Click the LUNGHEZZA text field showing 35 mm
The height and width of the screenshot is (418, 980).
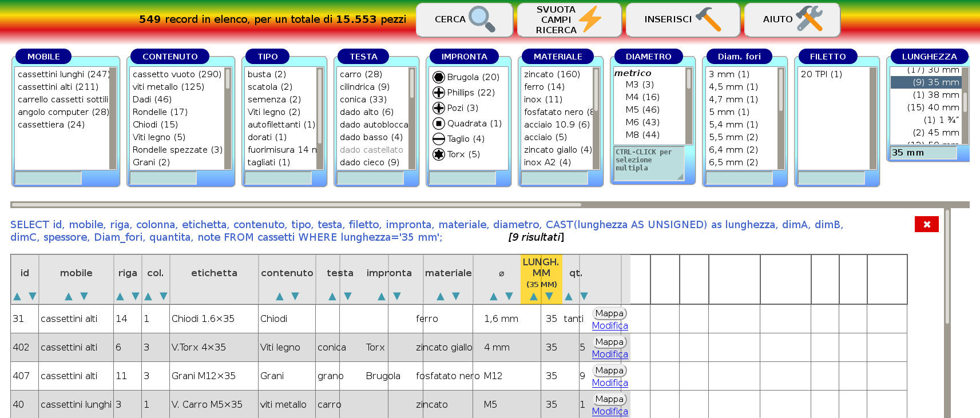(923, 153)
